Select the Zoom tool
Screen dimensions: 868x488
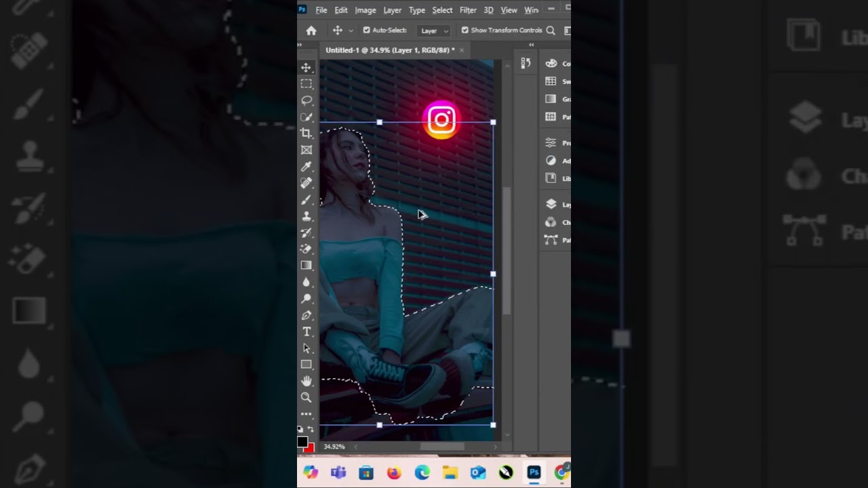point(307,397)
